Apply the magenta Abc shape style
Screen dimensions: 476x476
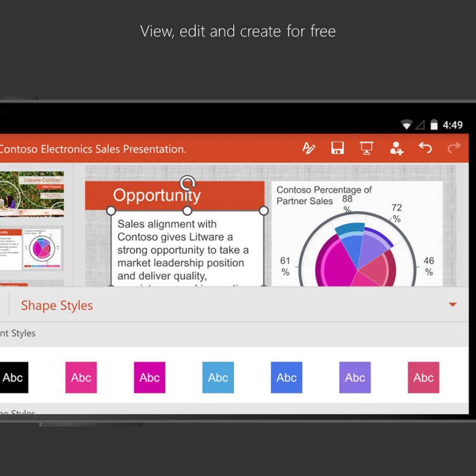point(150,377)
